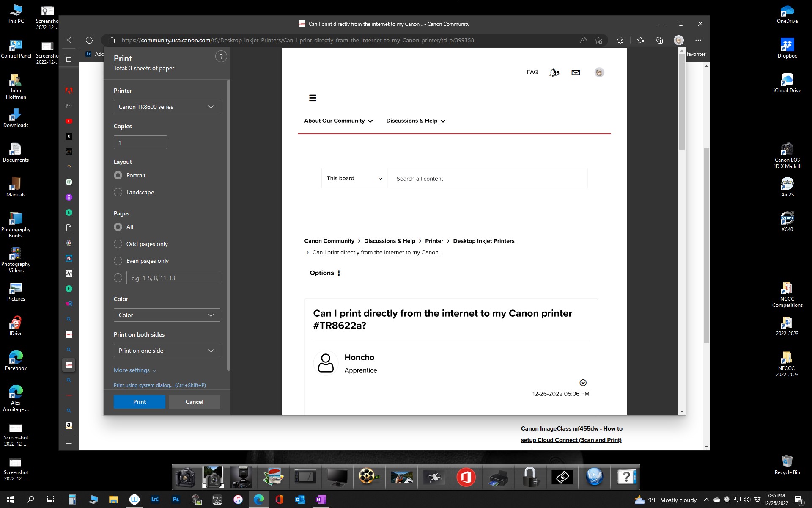812x508 pixels.
Task: Open the Canon TR8600 series printer dropdown
Action: [167, 107]
